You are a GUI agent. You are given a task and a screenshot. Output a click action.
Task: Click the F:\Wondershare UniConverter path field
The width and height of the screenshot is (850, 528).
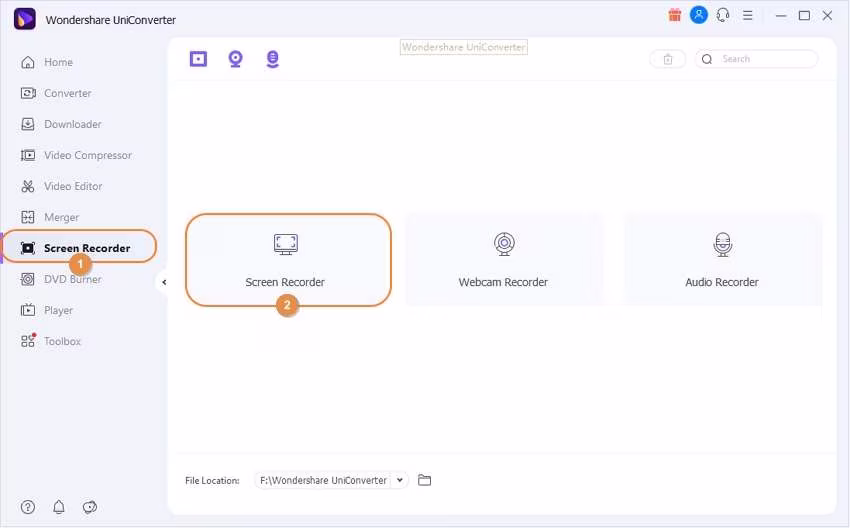pos(324,480)
